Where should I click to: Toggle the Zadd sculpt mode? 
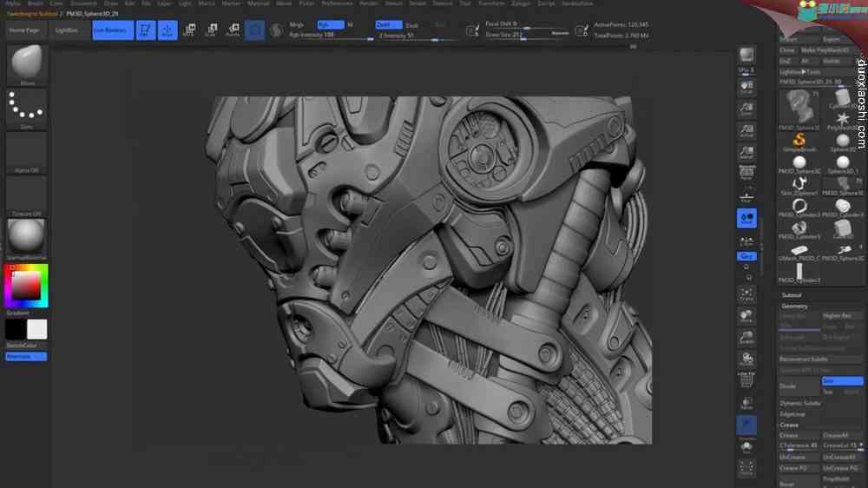[x=389, y=25]
